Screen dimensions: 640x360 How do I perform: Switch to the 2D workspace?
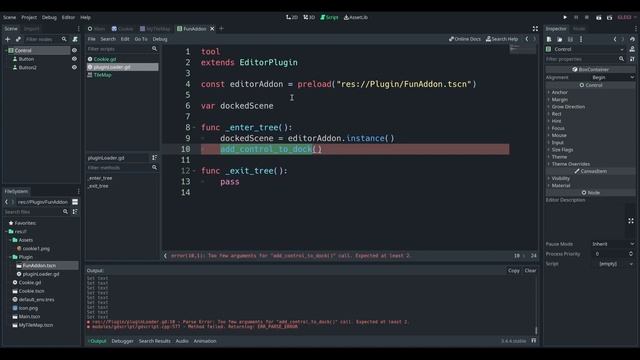pos(292,18)
